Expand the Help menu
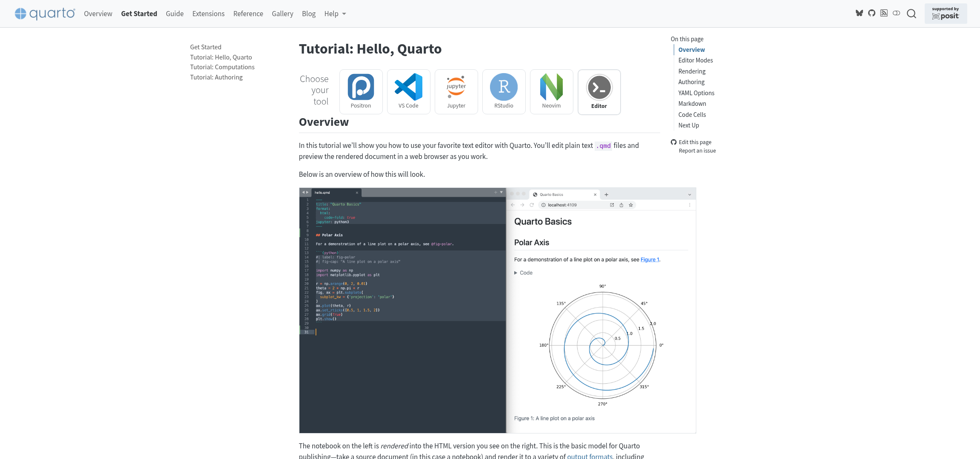 click(x=335, y=13)
